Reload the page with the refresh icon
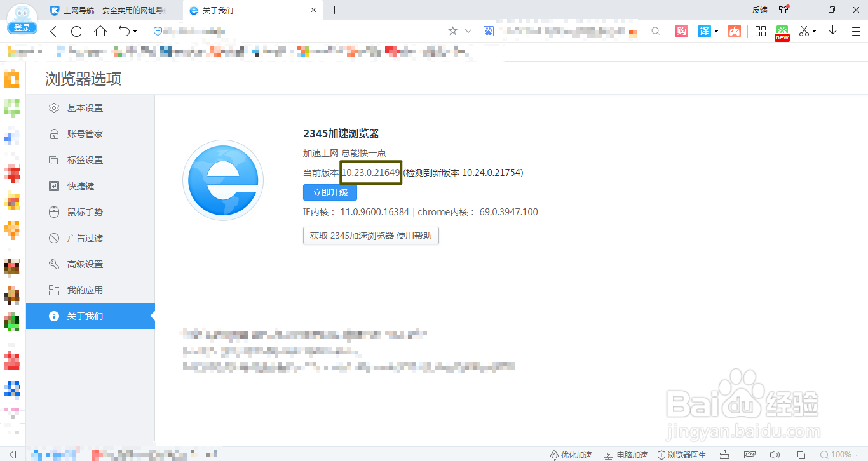 [76, 31]
